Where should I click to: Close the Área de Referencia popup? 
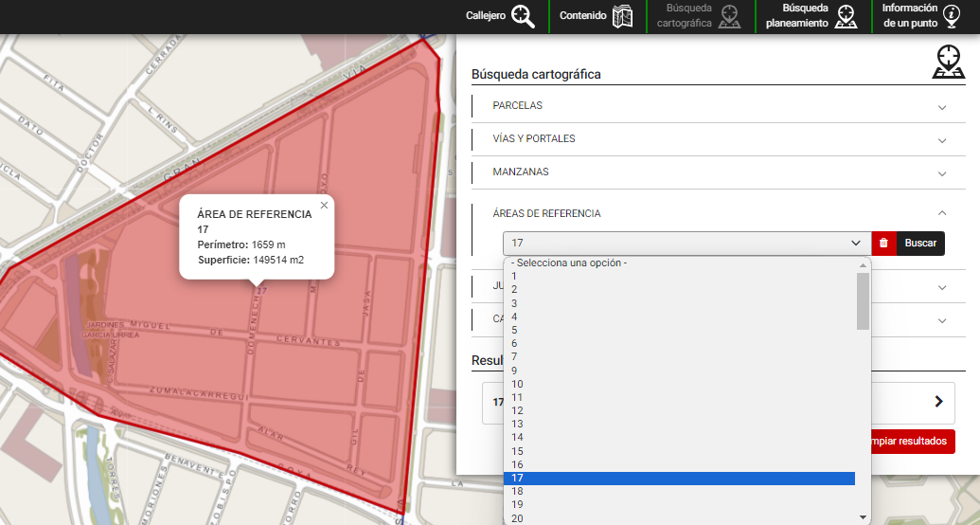click(324, 205)
